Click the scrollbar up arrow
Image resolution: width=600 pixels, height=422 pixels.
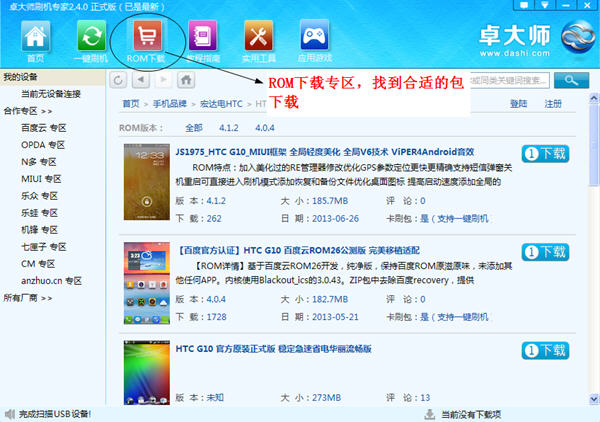coord(594,98)
